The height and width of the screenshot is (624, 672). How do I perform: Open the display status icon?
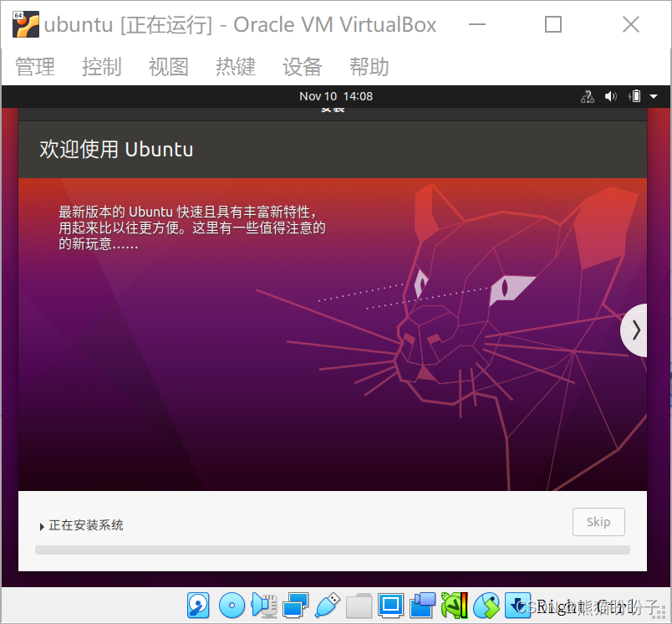tap(390, 606)
